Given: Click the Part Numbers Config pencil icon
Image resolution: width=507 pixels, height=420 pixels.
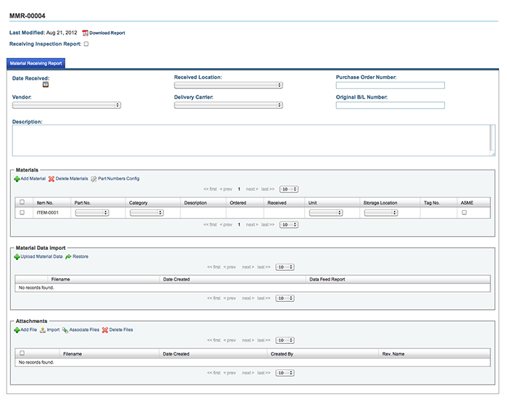Looking at the screenshot, I should (x=93, y=179).
